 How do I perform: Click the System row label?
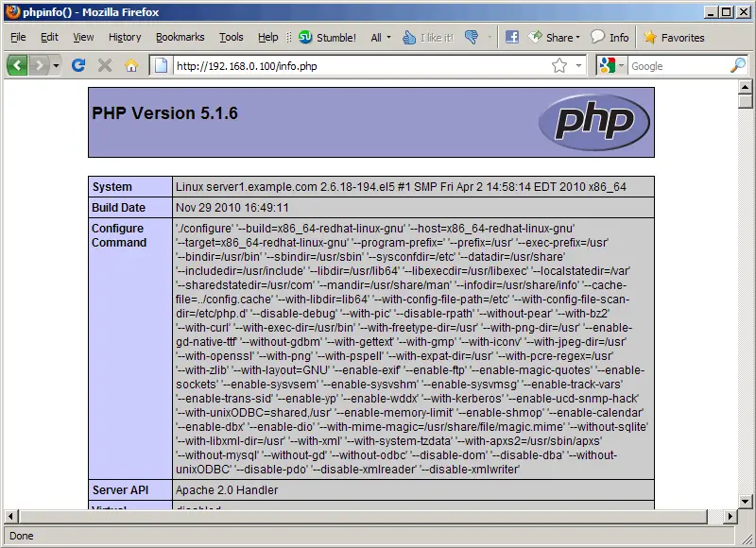(x=112, y=186)
